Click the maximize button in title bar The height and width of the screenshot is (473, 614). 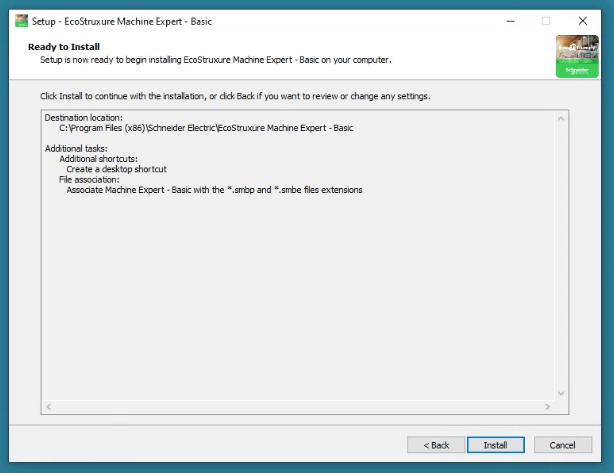click(546, 21)
